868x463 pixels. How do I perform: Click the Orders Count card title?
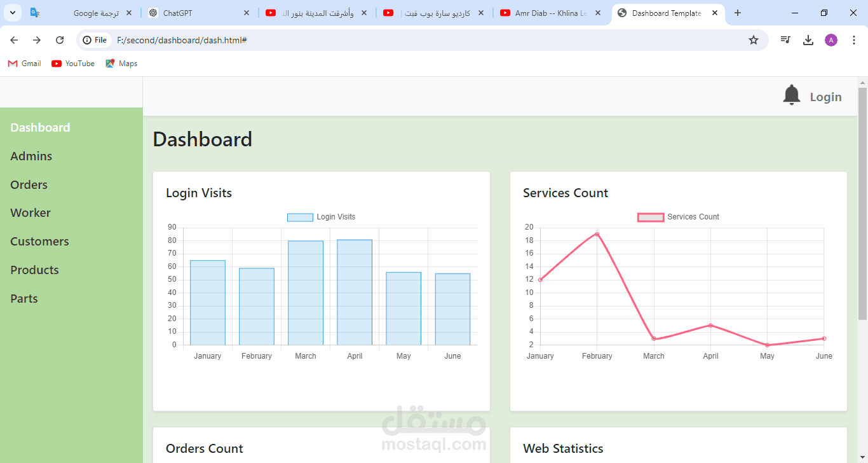click(205, 448)
